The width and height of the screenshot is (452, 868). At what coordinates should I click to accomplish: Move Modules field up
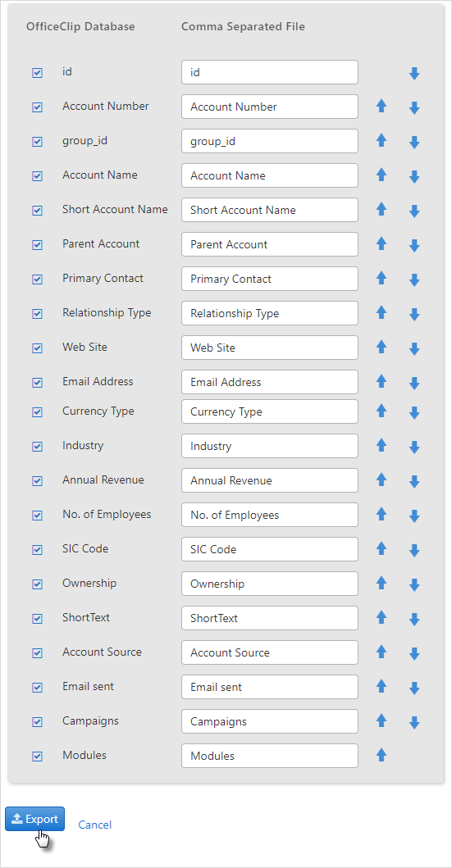pyautogui.click(x=381, y=755)
